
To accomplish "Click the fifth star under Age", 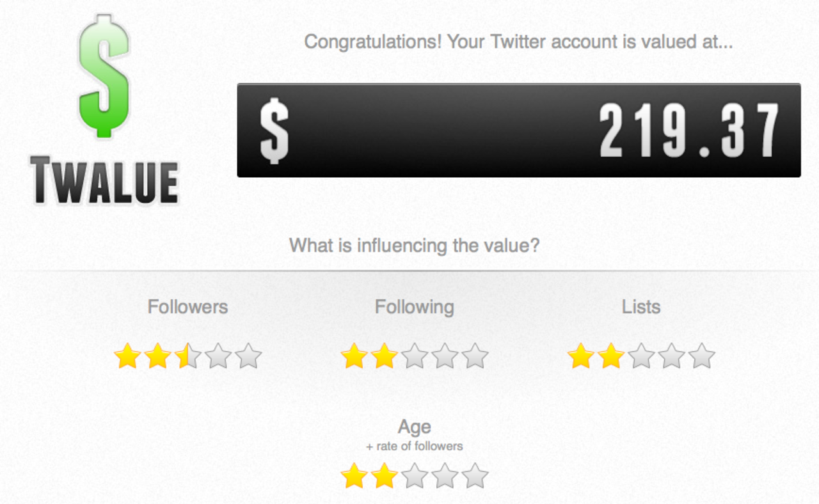I will 475,476.
